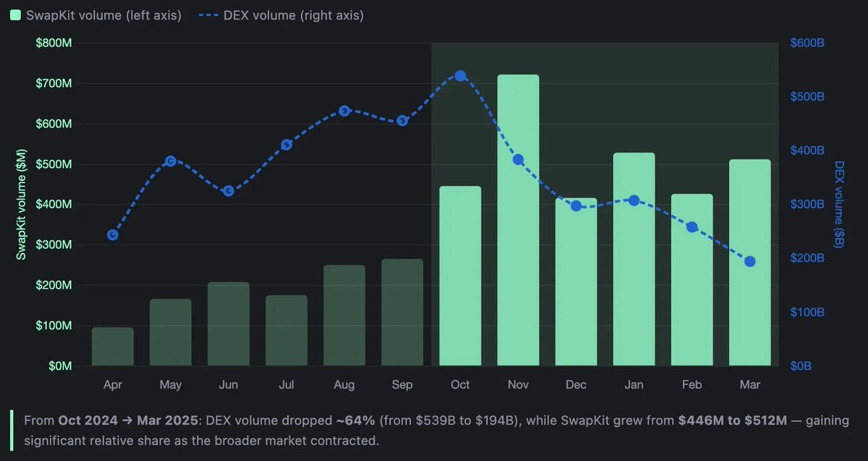Image resolution: width=868 pixels, height=461 pixels.
Task: Click the $700M left axis label
Action: (54, 84)
